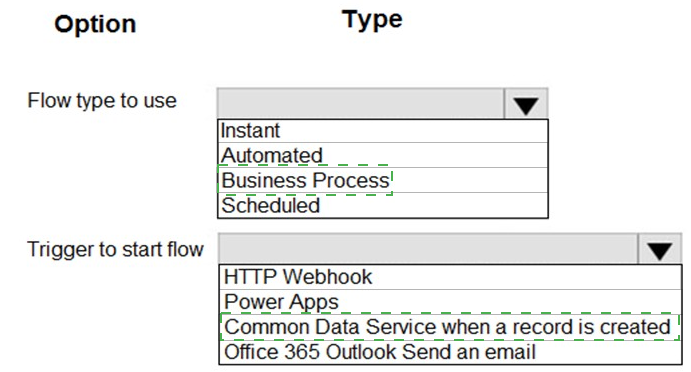Choose Office 365 Outlook Send an email
The width and height of the screenshot is (691, 372).
pyautogui.click(x=450, y=352)
